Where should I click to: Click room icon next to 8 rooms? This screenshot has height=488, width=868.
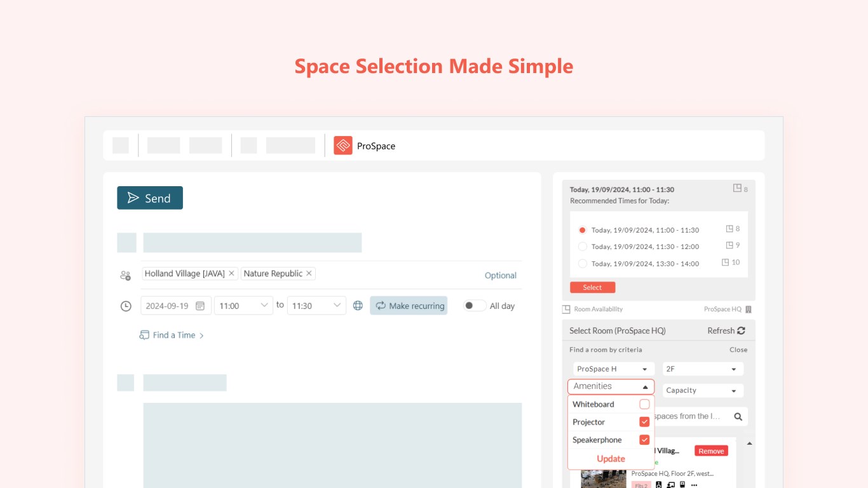[729, 229]
